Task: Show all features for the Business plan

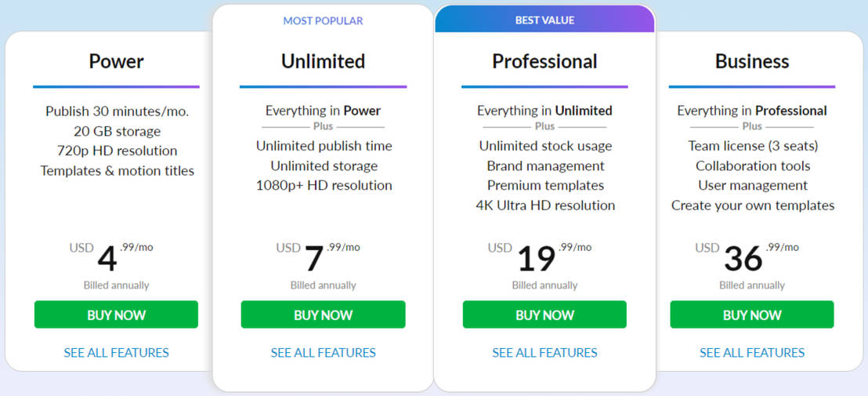Action: coord(751,353)
